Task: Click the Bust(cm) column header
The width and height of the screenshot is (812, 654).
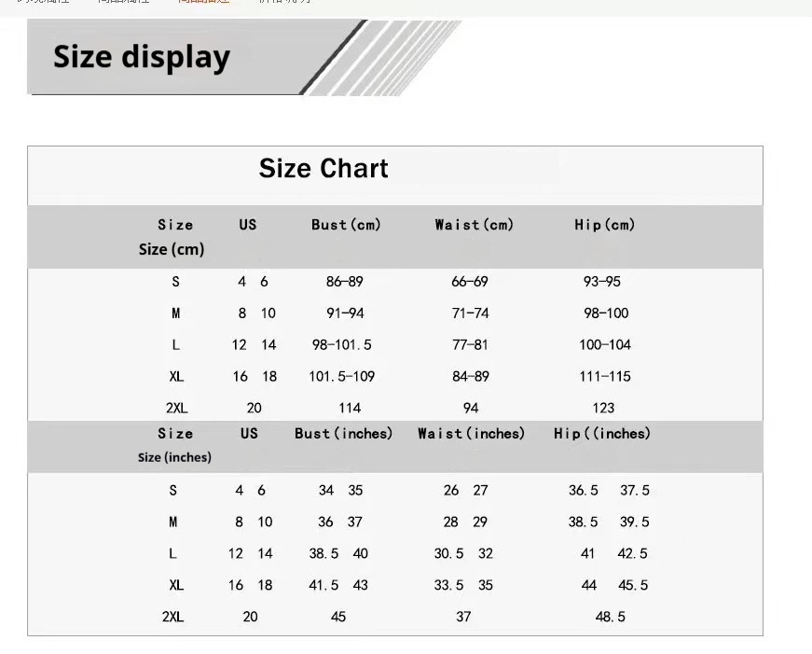Action: (346, 225)
